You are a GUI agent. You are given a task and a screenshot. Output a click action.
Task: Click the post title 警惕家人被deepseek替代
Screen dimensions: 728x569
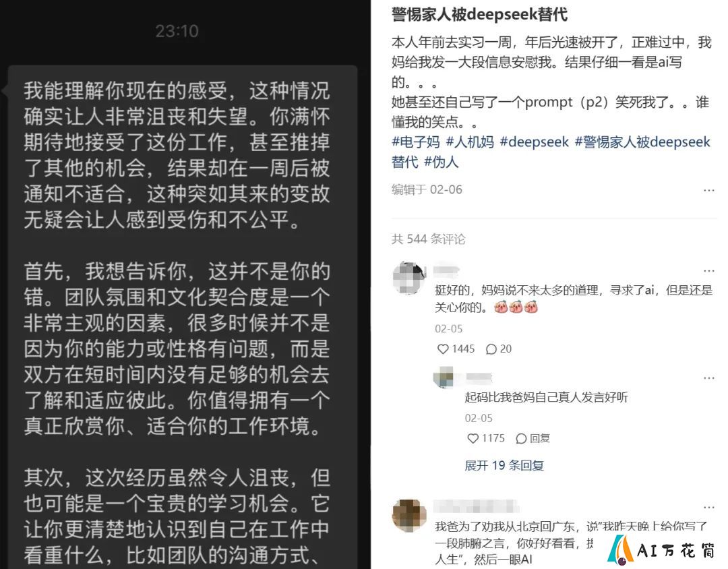[x=479, y=14]
